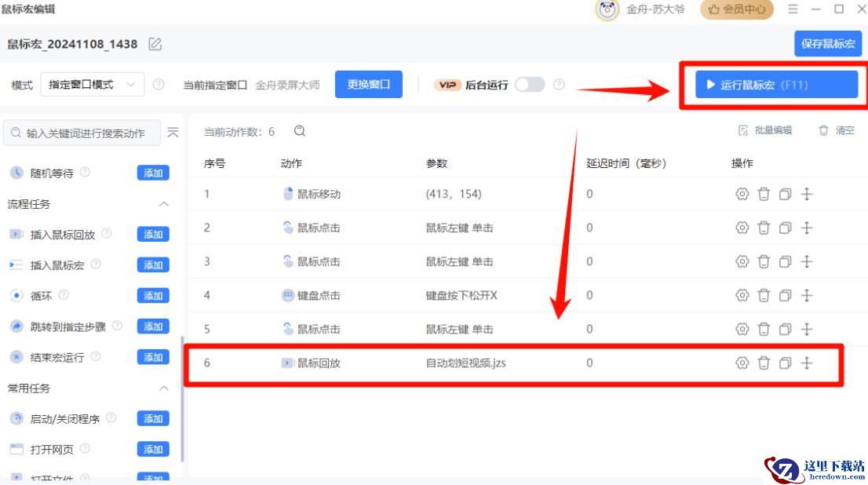Collapse the 流程任务 section
Image resolution: width=868 pixels, height=485 pixels.
(x=164, y=204)
